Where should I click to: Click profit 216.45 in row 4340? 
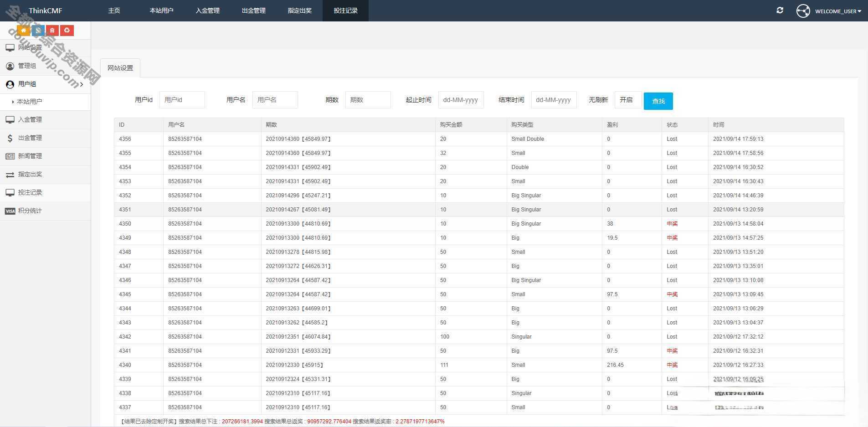tap(616, 365)
